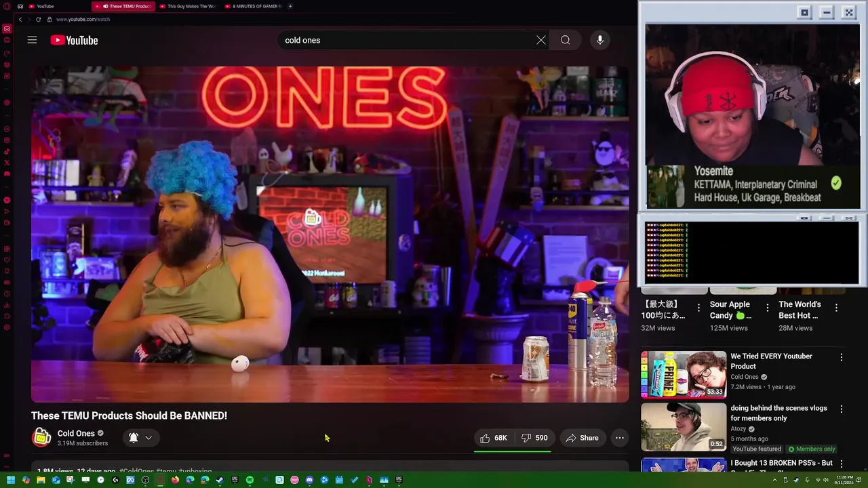Screen dimensions: 868x488
Task: Click the notification bell for Cold Ones
Action: (134, 438)
